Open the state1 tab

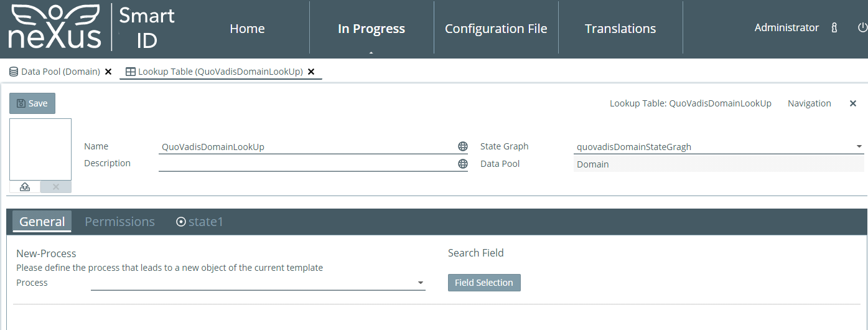(x=200, y=222)
